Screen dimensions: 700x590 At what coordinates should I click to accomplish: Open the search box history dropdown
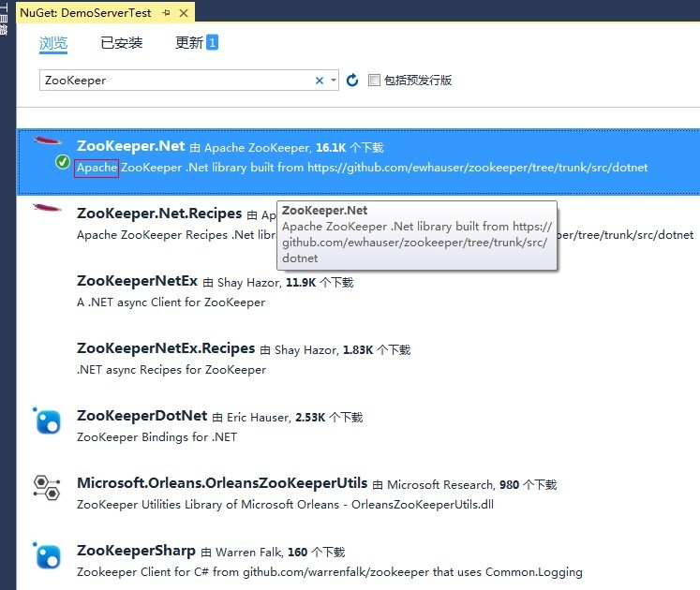(333, 81)
